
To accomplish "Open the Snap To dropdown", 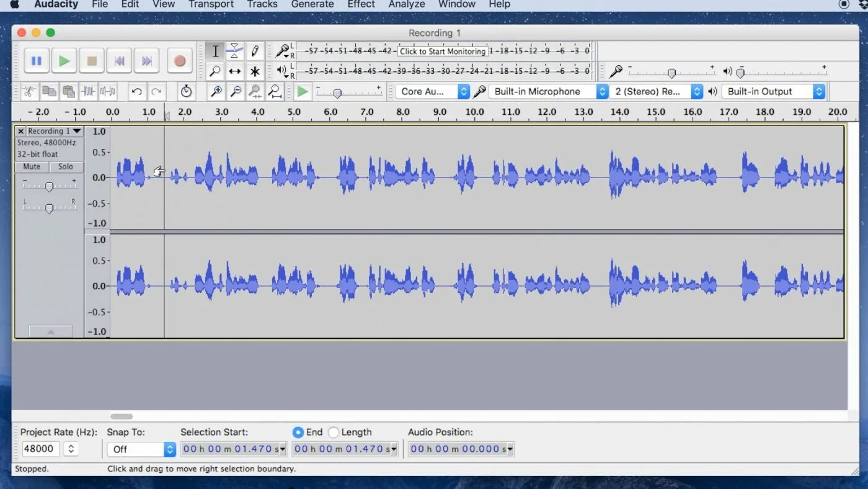I will [x=141, y=449].
